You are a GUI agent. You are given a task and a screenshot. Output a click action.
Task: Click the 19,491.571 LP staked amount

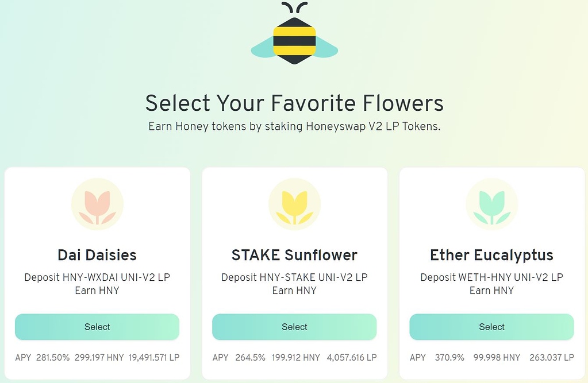pyautogui.click(x=154, y=358)
